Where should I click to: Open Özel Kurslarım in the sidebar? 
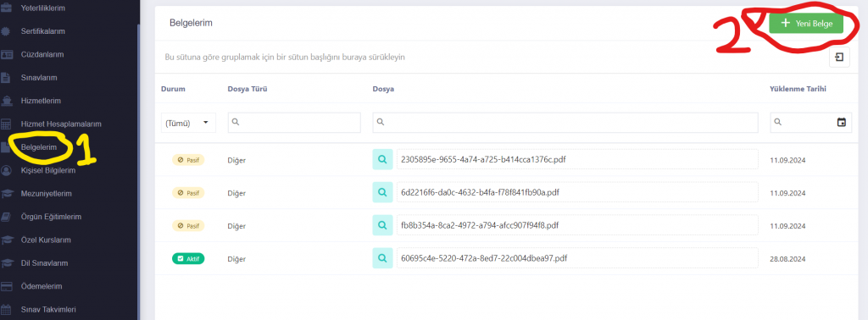[x=46, y=240]
